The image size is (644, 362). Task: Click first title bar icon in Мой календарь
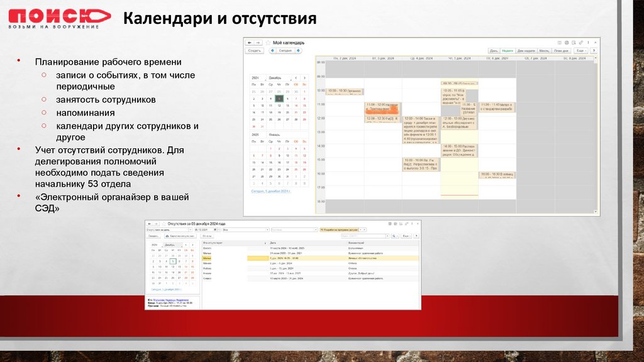(559, 43)
